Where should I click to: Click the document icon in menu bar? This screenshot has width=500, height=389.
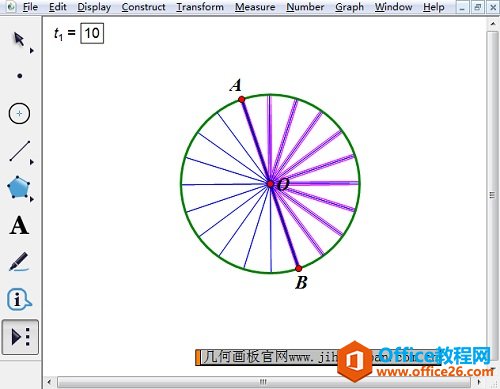click(11, 7)
